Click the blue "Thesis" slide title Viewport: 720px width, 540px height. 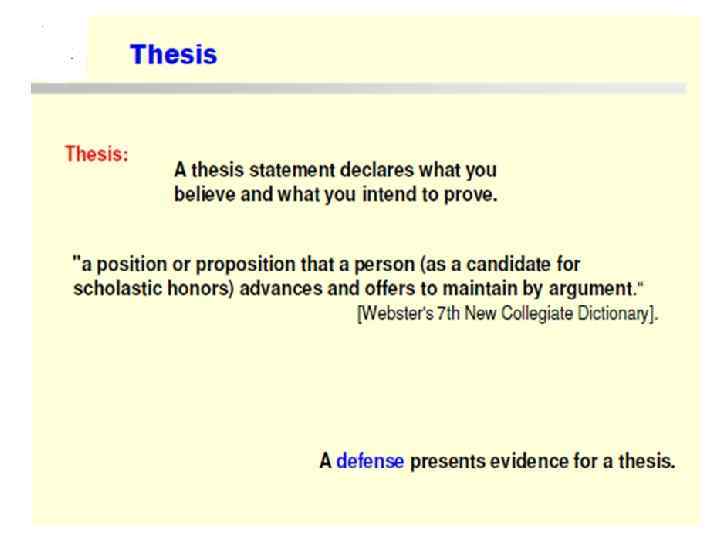(x=175, y=57)
